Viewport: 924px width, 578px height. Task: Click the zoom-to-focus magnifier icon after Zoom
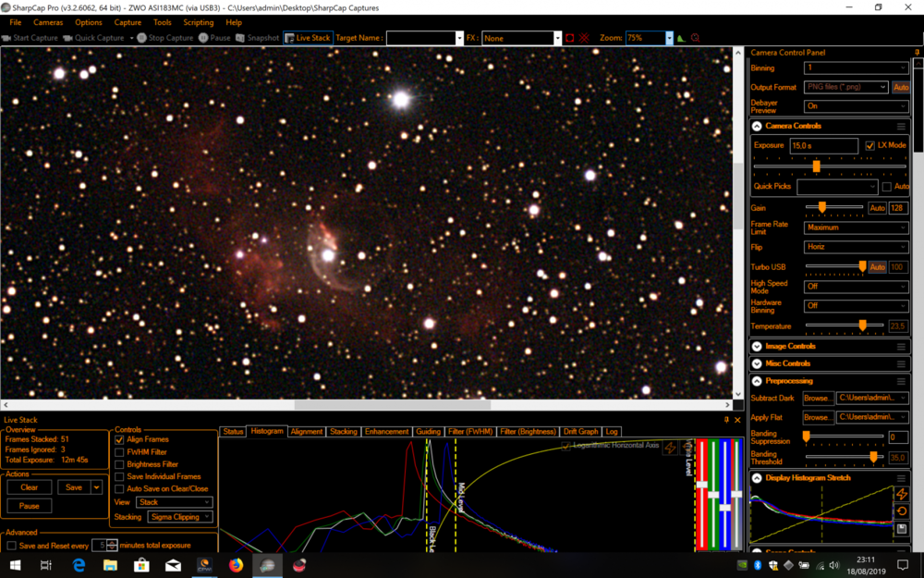click(696, 38)
